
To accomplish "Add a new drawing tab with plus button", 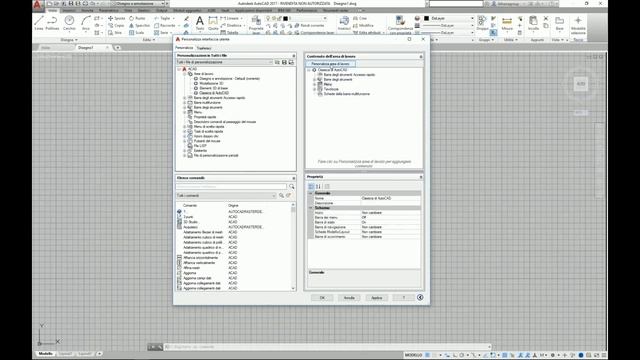I will pyautogui.click(x=118, y=48).
